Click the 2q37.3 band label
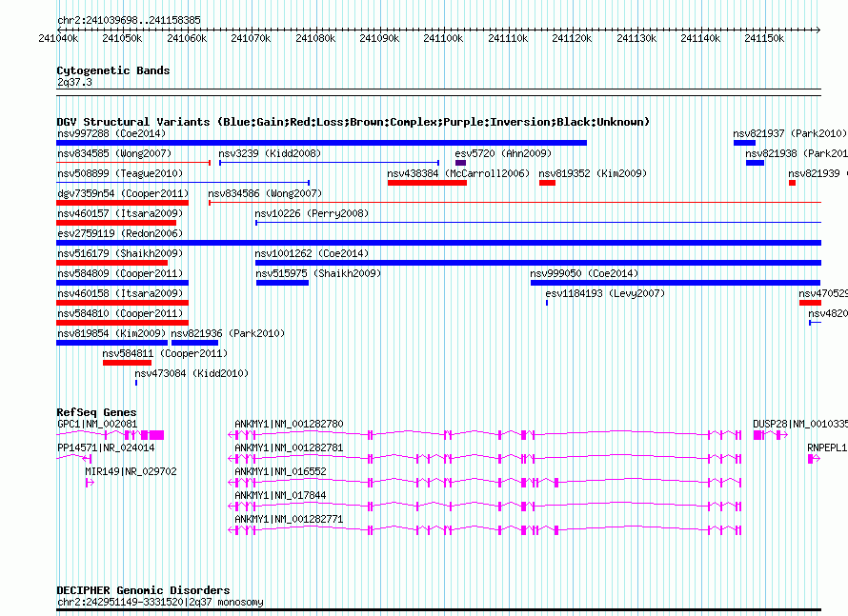This screenshot has height=616, width=848. 74,82
